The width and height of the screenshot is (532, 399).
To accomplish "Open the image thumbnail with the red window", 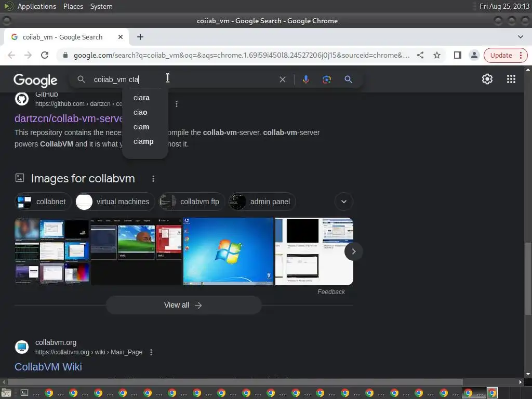I will tap(136, 251).
